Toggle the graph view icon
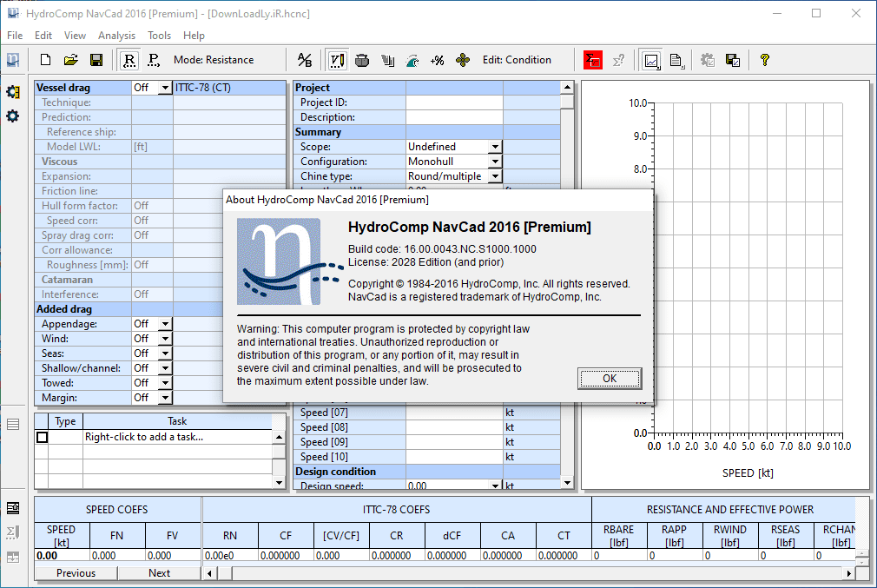The height and width of the screenshot is (588, 877). coord(651,60)
